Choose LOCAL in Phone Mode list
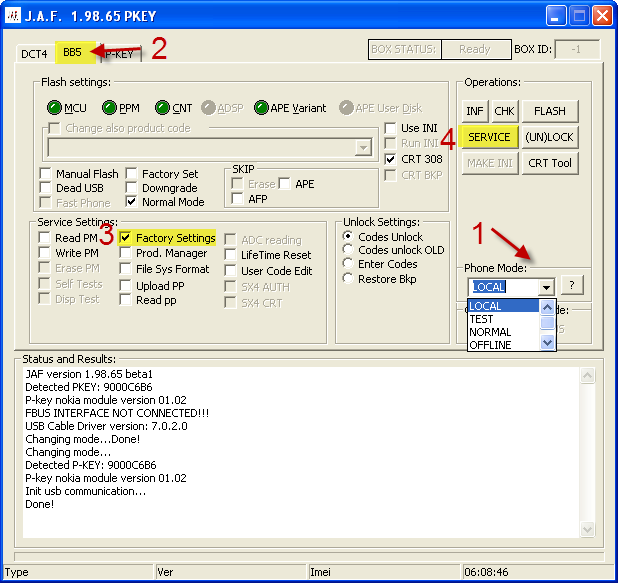The height and width of the screenshot is (583, 618). coord(503,306)
